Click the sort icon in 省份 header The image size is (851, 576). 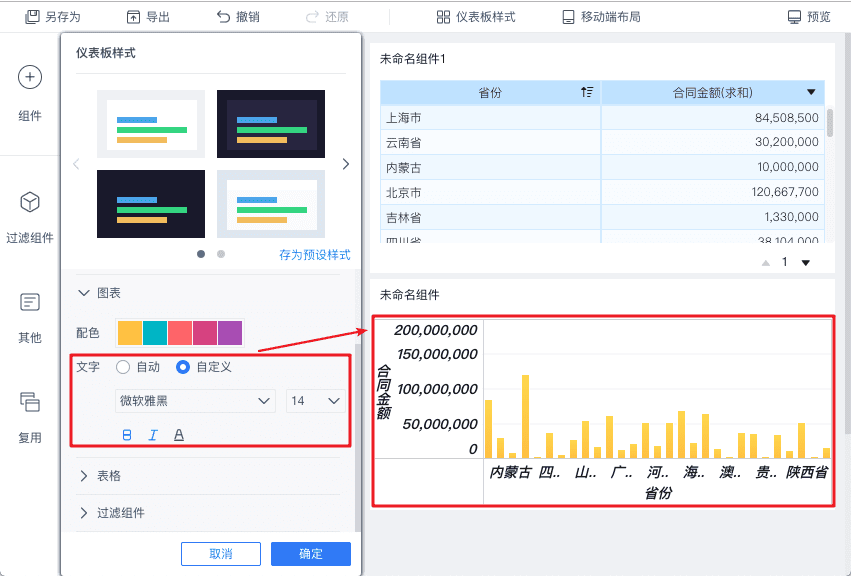point(587,92)
